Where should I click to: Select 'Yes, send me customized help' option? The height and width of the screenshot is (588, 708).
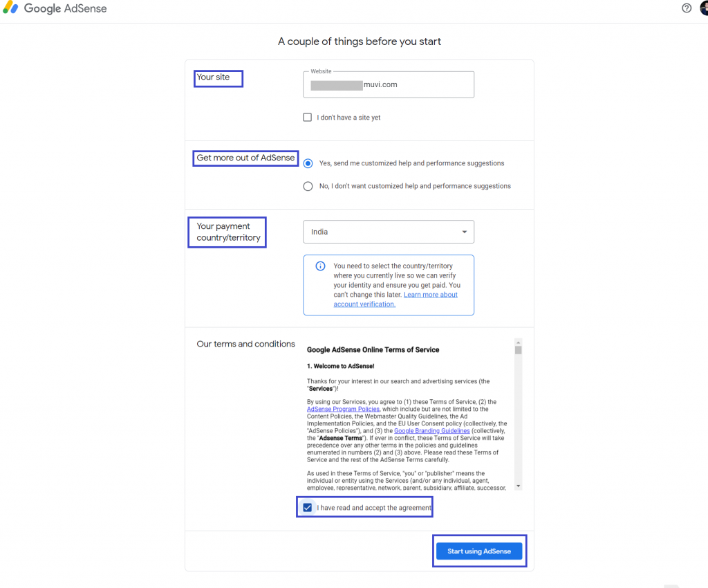coord(308,163)
